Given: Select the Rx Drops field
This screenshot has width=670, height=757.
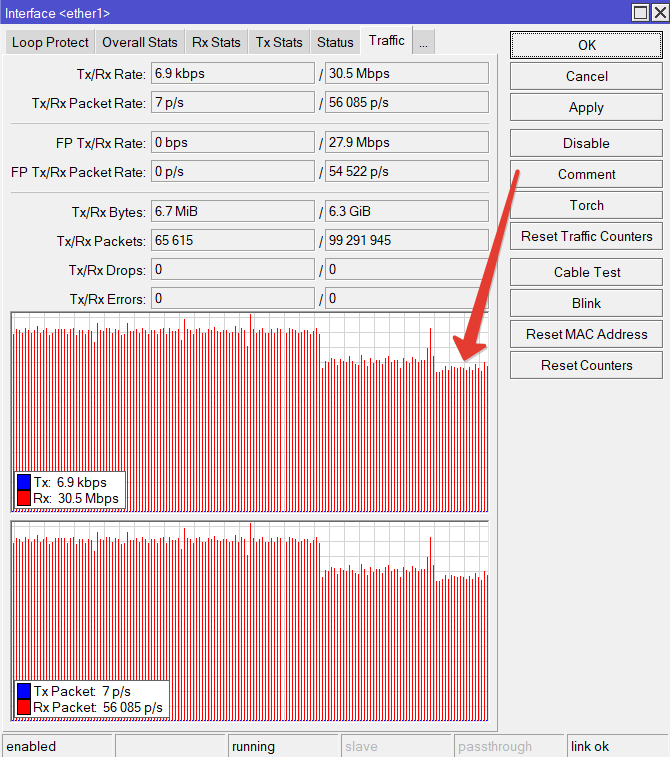Looking at the screenshot, I should 406,269.
